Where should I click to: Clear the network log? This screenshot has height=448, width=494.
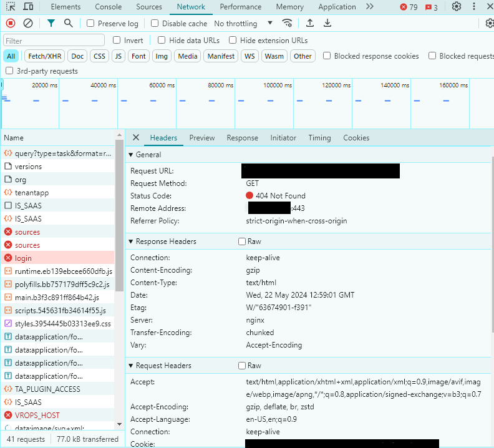(28, 23)
